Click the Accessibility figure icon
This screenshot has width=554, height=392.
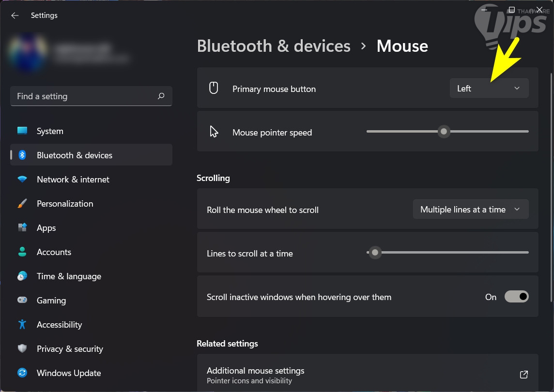click(x=22, y=325)
